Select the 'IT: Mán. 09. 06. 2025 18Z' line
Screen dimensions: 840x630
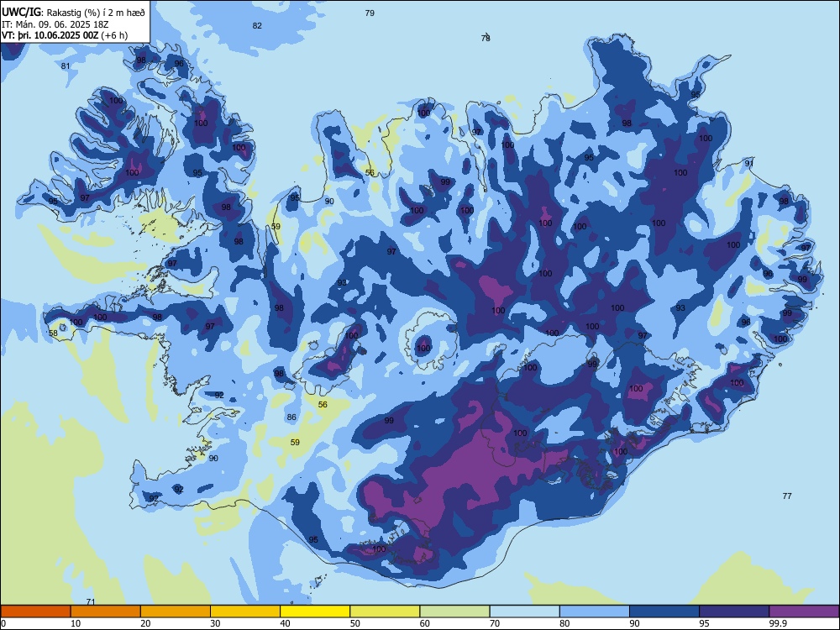55,24
